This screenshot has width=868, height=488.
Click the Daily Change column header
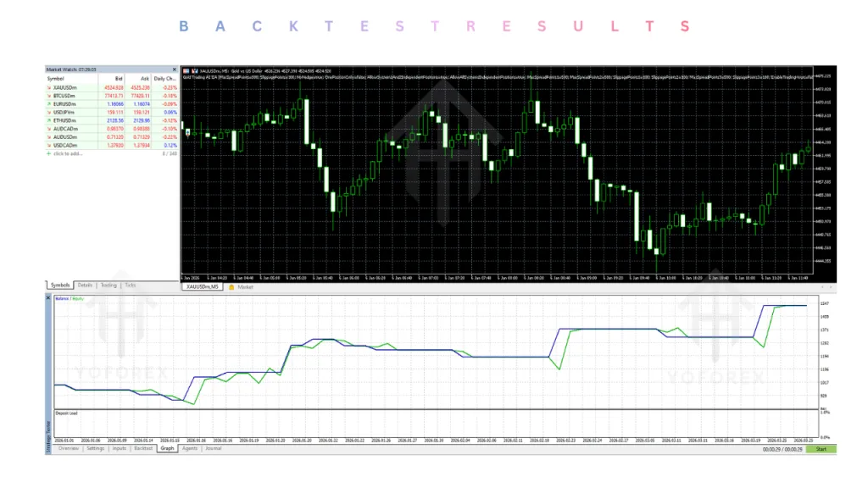click(164, 79)
